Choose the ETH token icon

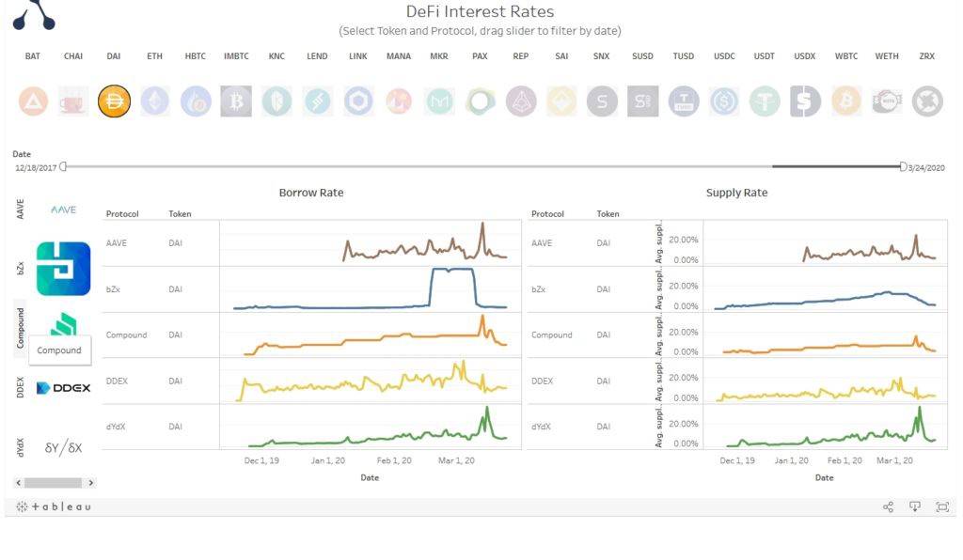(155, 101)
